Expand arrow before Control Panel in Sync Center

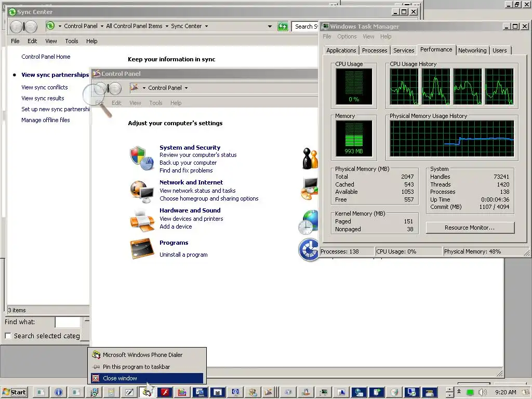[60, 26]
